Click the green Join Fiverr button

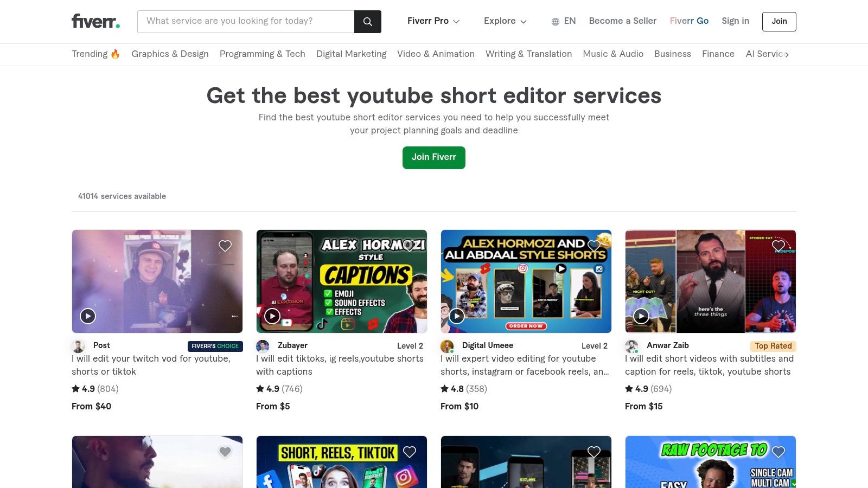point(434,157)
